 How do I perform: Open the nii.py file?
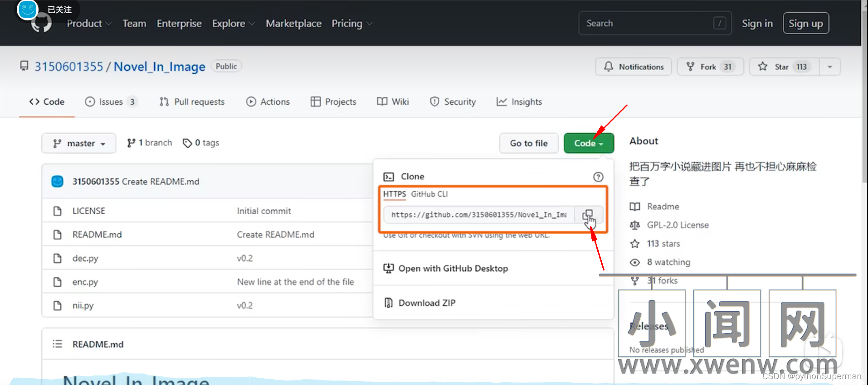(83, 305)
